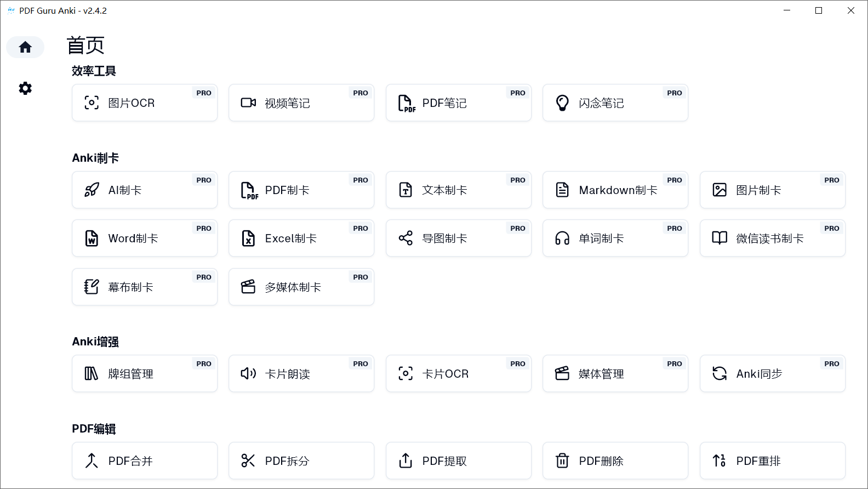
Task: Click the PDF编辑 section heading
Action: tap(94, 429)
